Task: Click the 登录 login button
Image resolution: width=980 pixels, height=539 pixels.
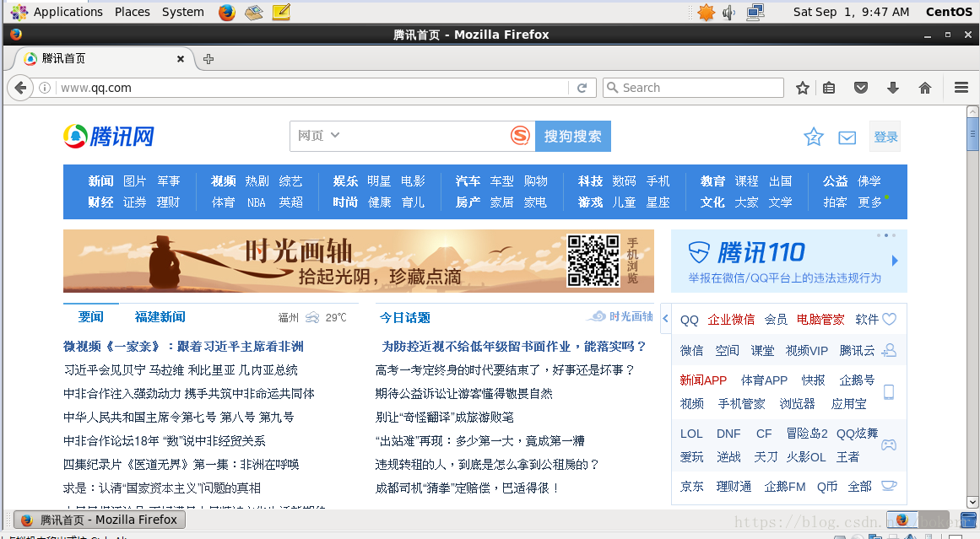Action: [x=885, y=137]
